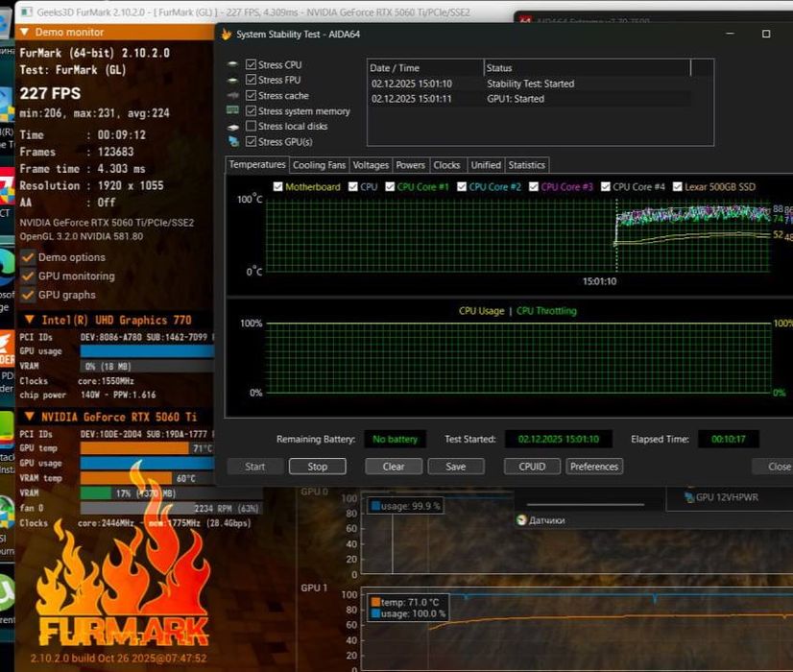Save the stability test results
Viewport: 793px width, 672px height.
click(456, 467)
